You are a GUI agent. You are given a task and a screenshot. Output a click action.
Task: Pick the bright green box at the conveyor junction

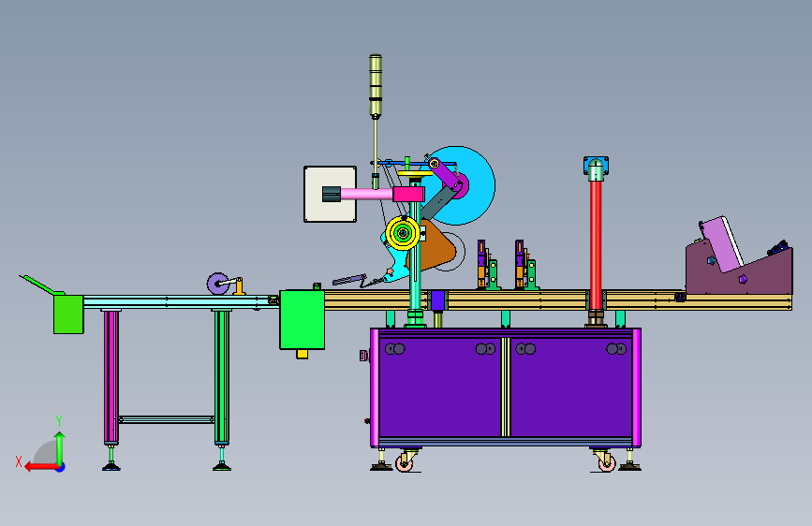pos(303,320)
